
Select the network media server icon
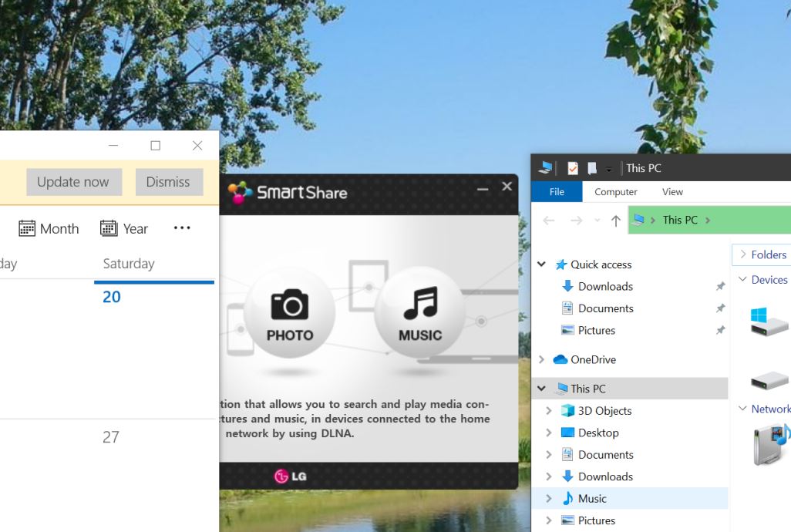(772, 444)
